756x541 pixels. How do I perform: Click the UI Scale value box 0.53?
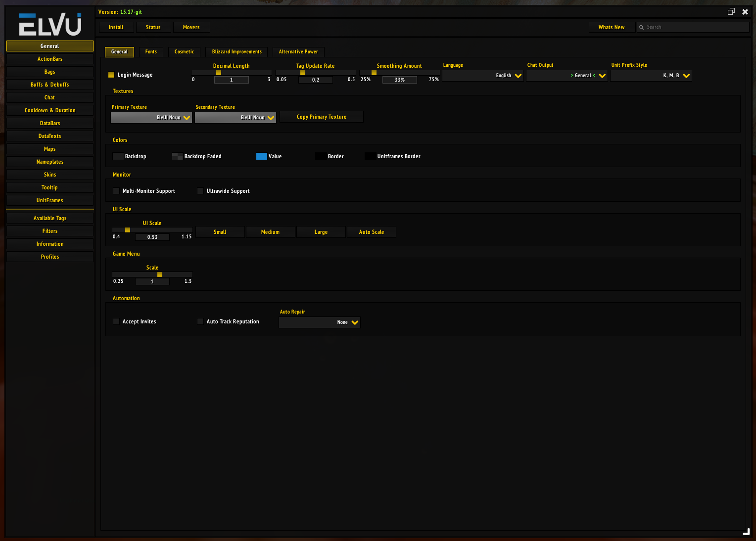[152, 237]
